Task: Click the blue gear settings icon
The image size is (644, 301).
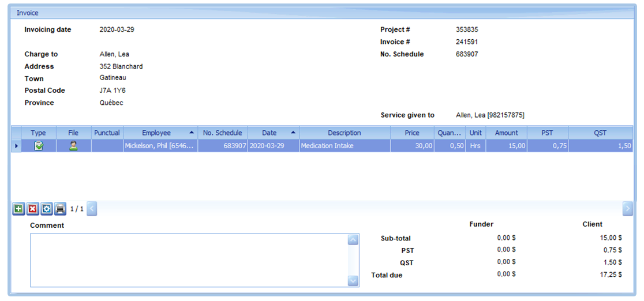Action: click(x=46, y=209)
